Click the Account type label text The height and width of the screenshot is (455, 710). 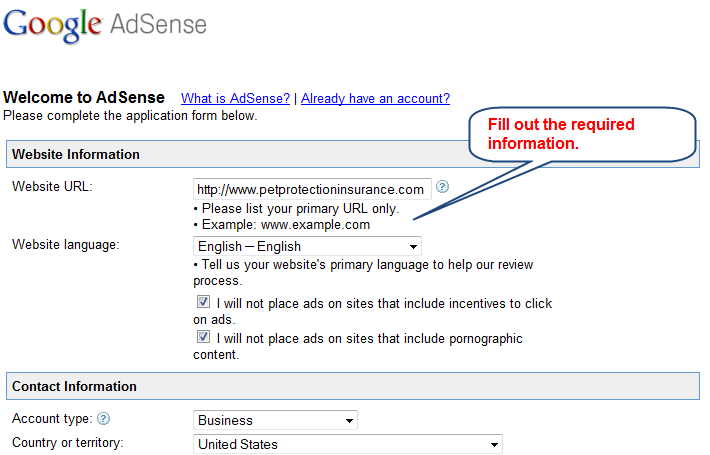[52, 419]
